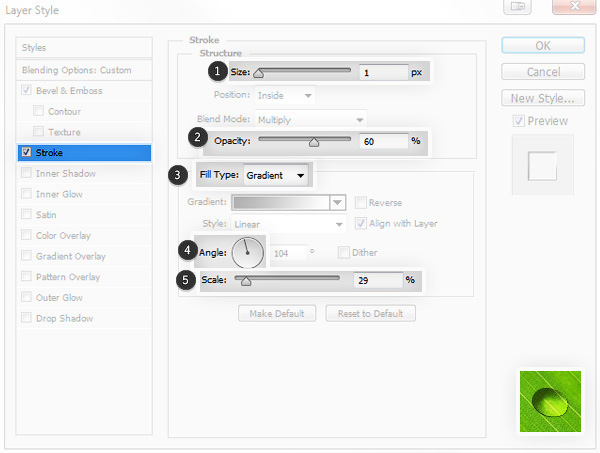
Task: Click the Size slider thumb
Action: click(259, 73)
